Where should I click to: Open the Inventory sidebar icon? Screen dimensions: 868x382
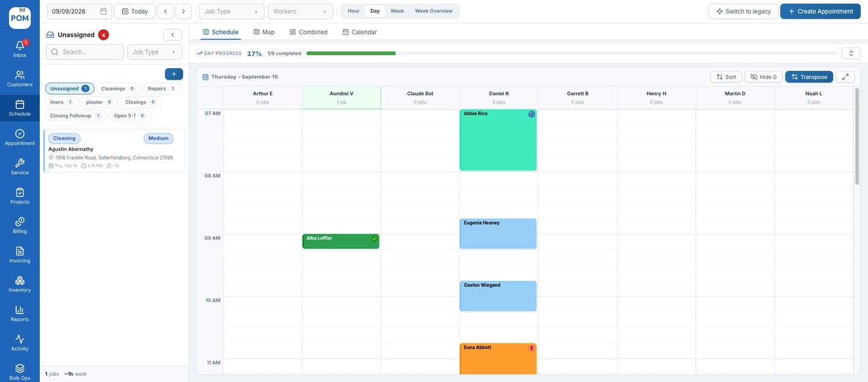pos(20,284)
